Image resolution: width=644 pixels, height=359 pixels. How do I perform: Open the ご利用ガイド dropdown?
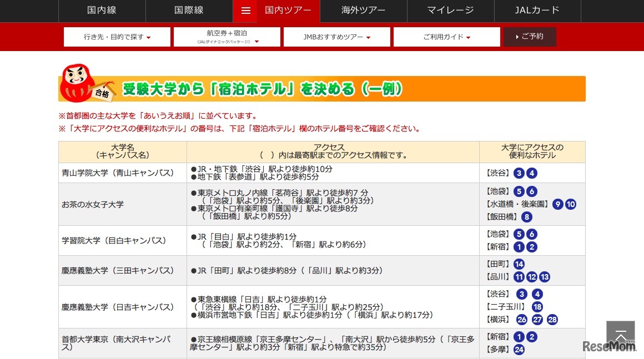pyautogui.click(x=446, y=37)
